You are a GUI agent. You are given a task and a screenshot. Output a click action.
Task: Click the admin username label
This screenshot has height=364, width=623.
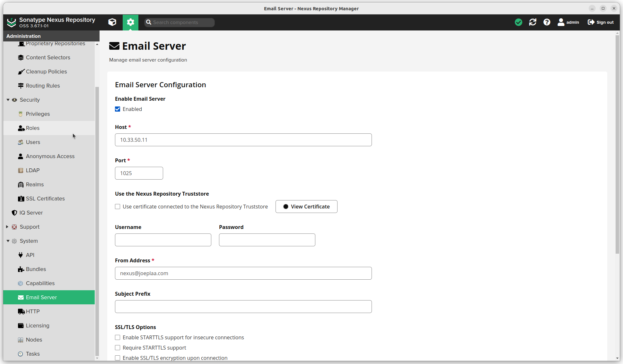[x=573, y=22]
